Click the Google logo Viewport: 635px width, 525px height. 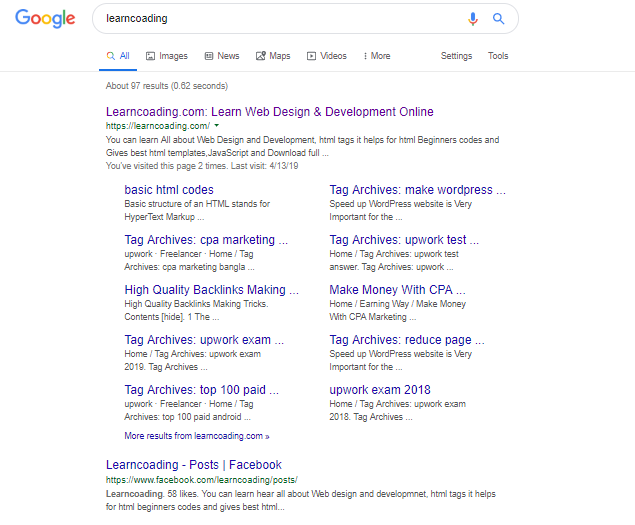coord(45,19)
